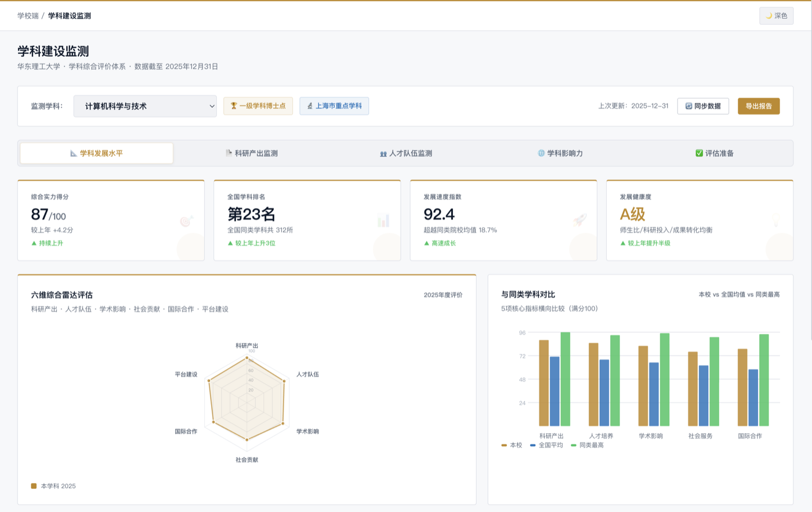Open the 监测学科 discipline dropdown
The height and width of the screenshot is (512, 812).
click(145, 106)
